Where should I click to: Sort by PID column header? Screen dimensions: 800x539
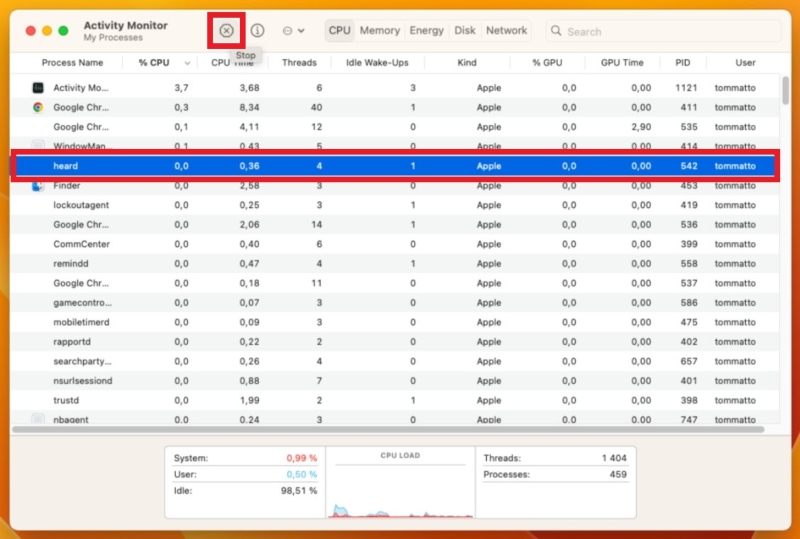coord(683,63)
